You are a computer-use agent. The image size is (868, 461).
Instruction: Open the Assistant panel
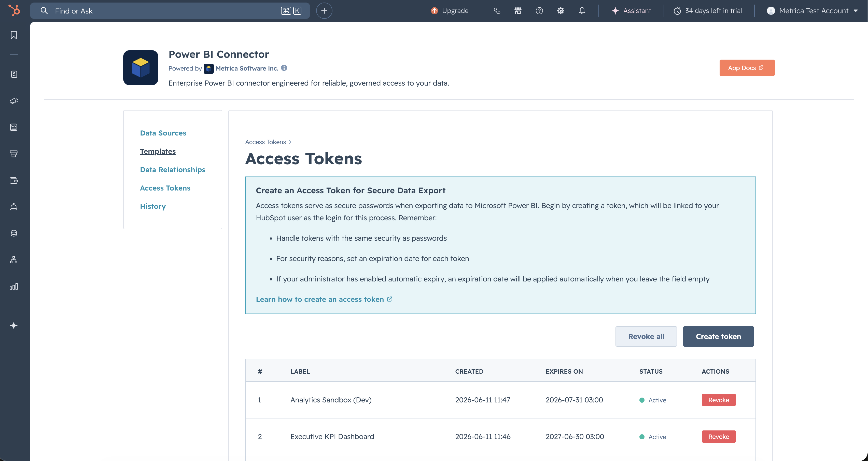pos(631,11)
